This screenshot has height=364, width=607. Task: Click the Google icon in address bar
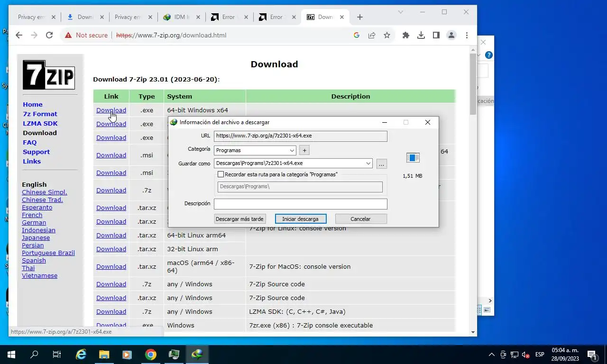357,35
